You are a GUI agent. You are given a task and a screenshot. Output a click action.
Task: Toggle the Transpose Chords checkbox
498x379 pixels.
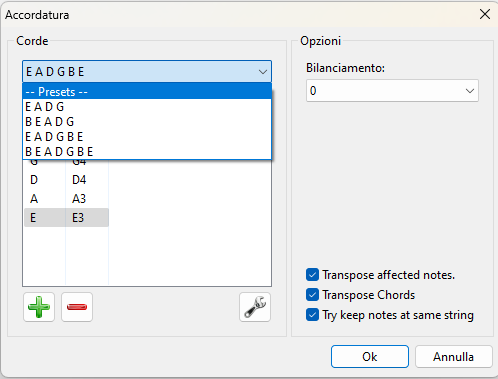point(312,295)
